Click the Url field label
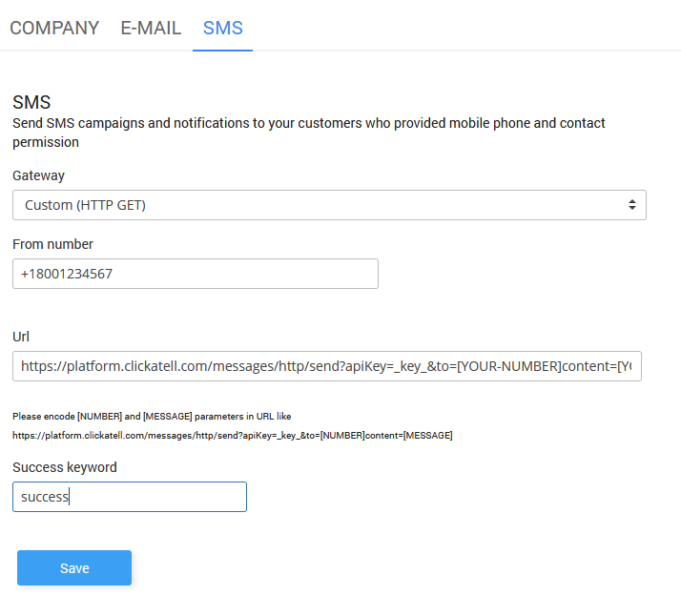Screen dimensions: 681x616 click(21, 337)
